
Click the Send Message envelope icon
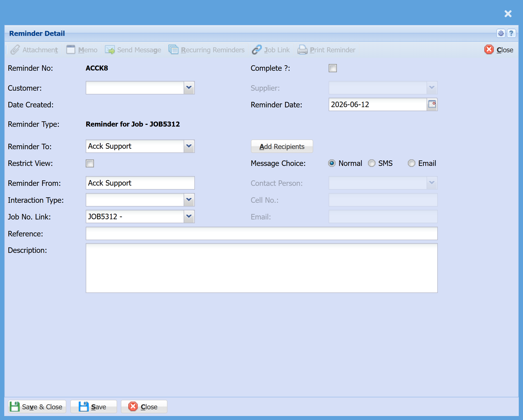click(x=110, y=50)
